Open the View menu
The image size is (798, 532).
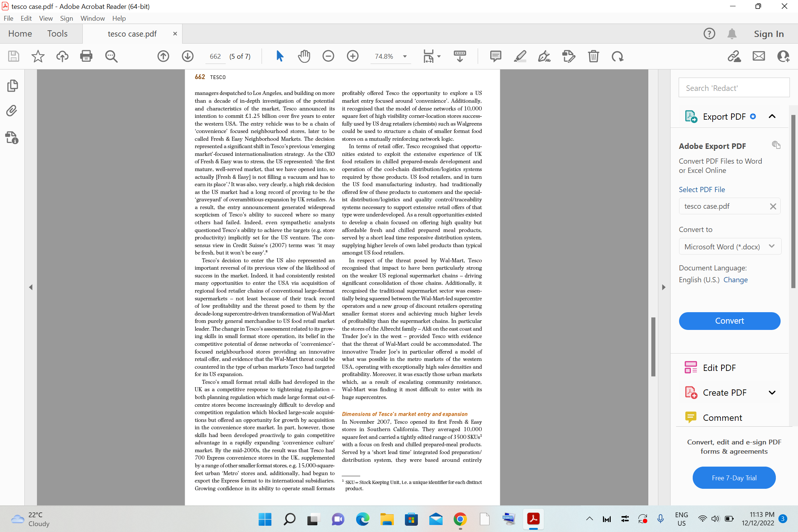point(46,18)
